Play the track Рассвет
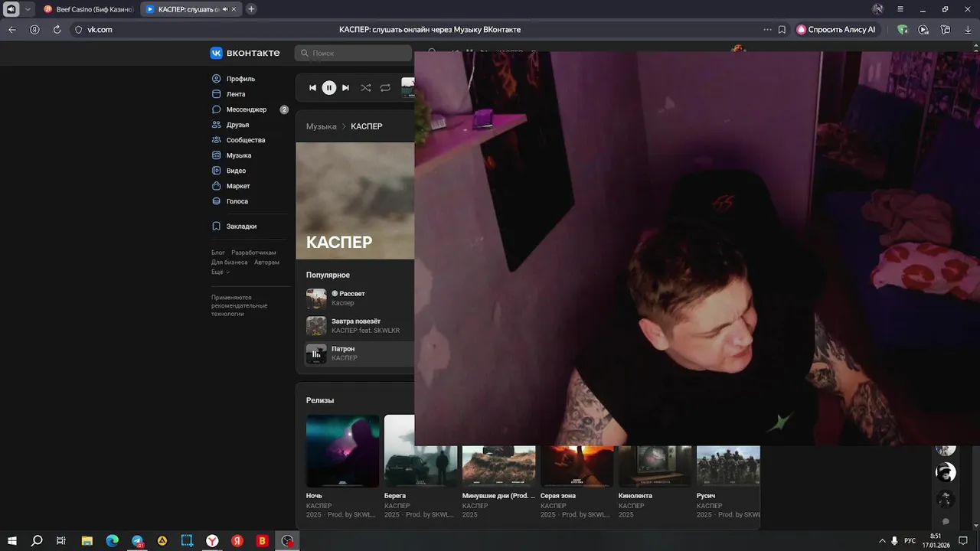The image size is (980, 551). point(316,298)
